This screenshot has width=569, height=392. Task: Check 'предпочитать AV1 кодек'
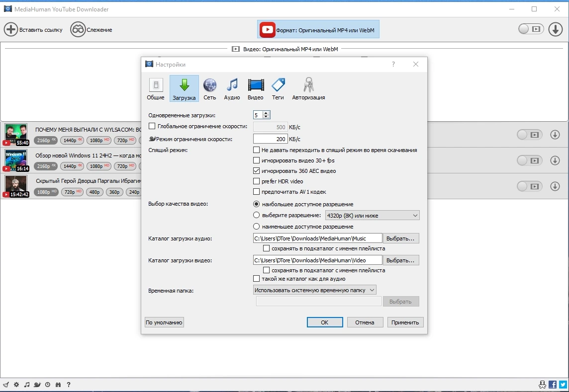pos(256,191)
